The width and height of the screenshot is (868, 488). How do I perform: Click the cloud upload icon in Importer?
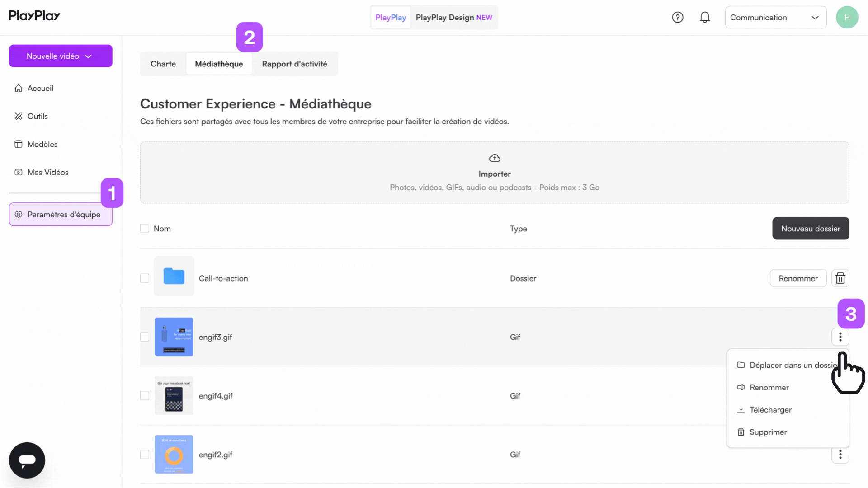click(x=495, y=158)
